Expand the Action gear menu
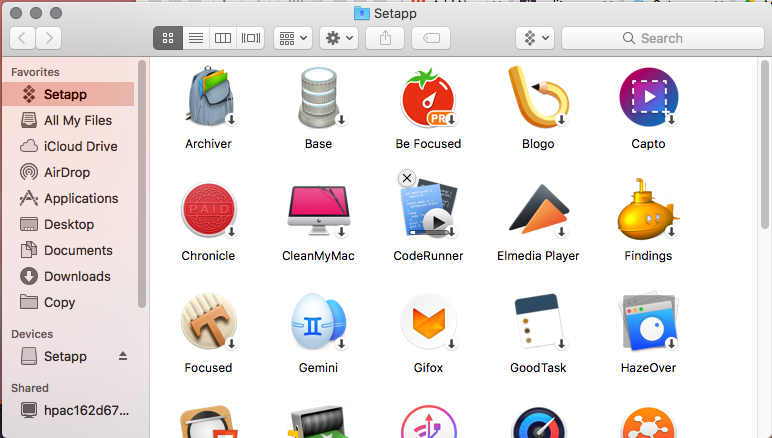 click(x=338, y=38)
